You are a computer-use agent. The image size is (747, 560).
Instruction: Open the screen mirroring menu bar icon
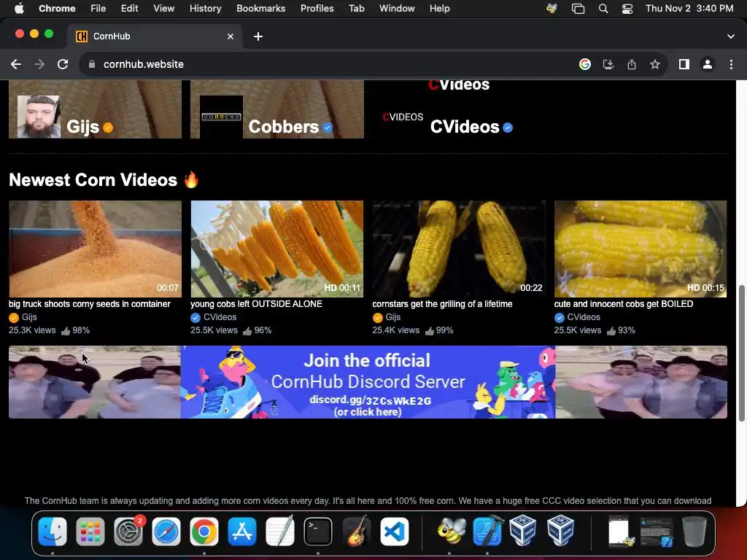click(578, 9)
